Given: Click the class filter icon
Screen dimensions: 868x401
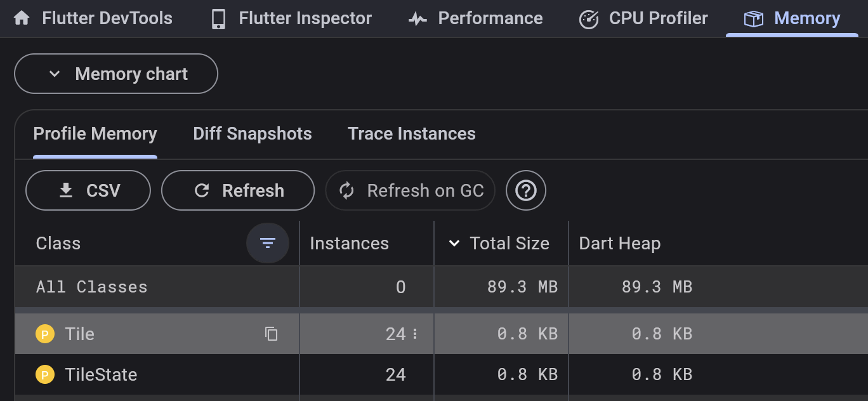Looking at the screenshot, I should coord(268,243).
